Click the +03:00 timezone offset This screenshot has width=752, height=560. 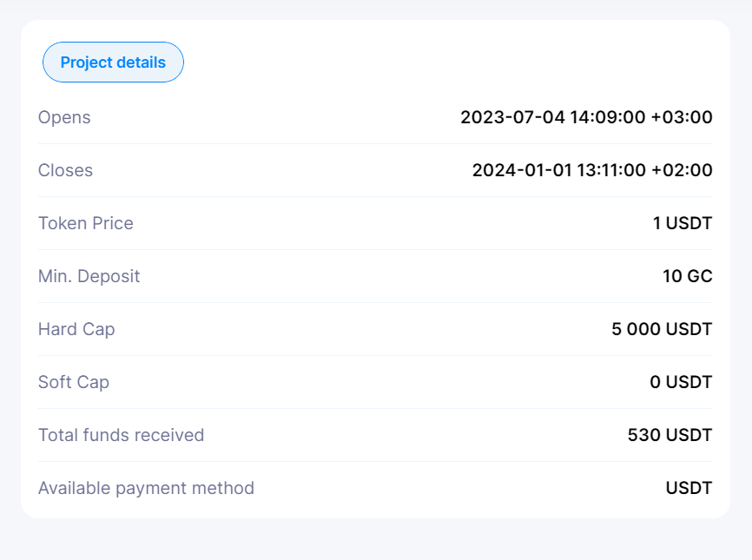pos(682,117)
